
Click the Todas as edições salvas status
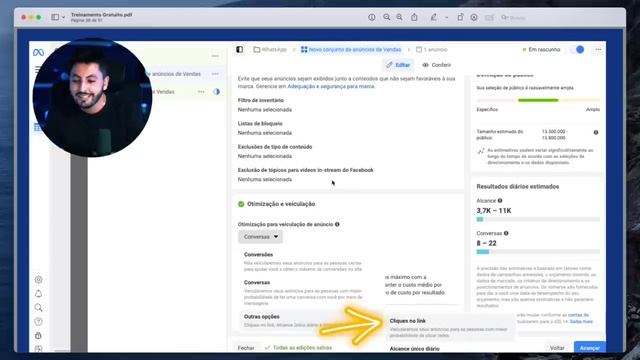click(x=298, y=348)
